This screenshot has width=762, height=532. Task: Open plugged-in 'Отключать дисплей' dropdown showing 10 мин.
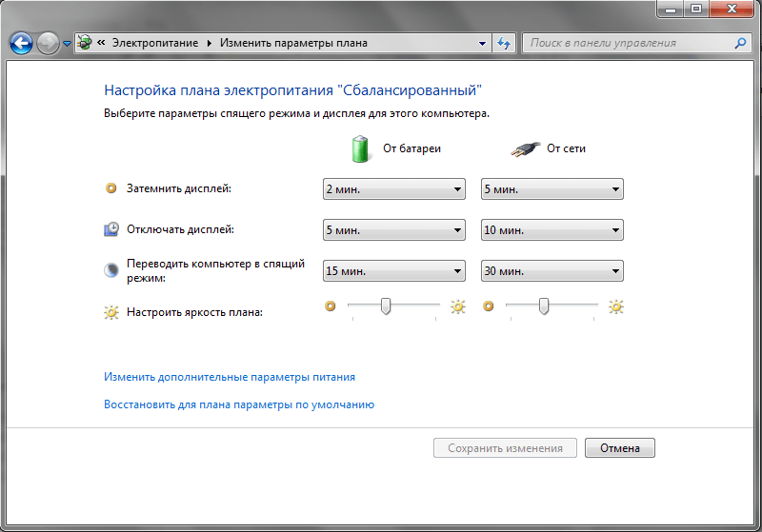tap(551, 230)
